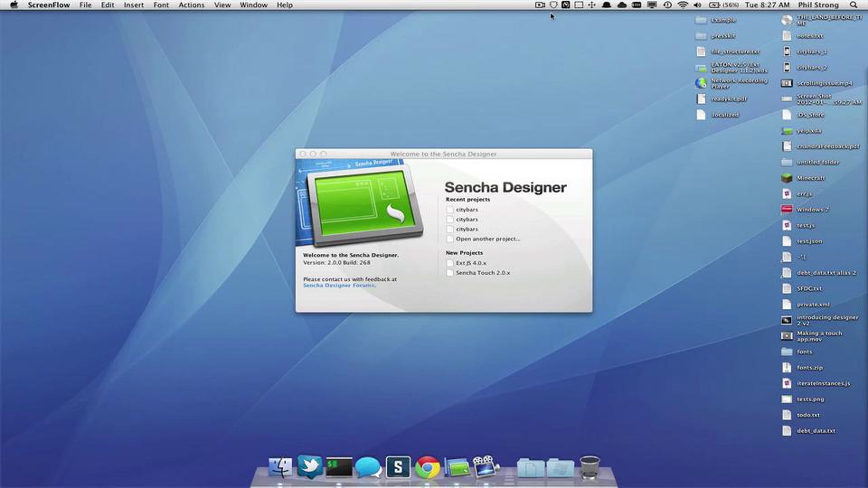This screenshot has width=868, height=488.
Task: Open the Trash in the Dock
Action: click(x=590, y=467)
